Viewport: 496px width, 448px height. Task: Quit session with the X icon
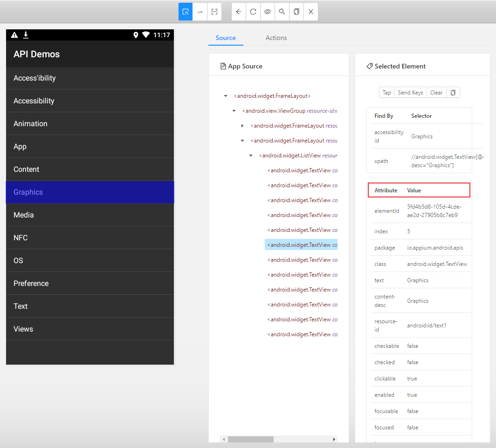tap(311, 12)
